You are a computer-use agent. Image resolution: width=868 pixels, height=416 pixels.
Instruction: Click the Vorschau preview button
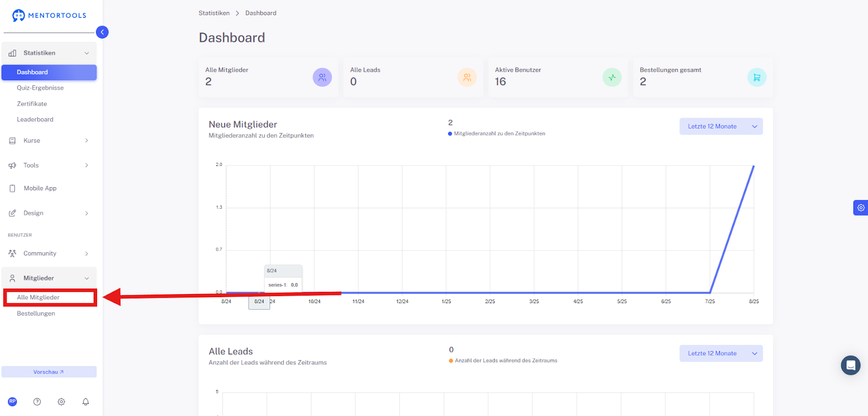pyautogui.click(x=49, y=372)
